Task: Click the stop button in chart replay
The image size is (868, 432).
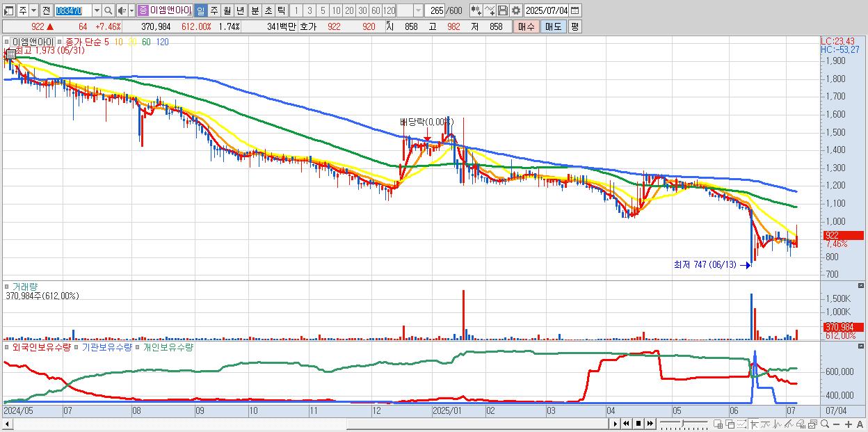Action: pyautogui.click(x=638, y=424)
